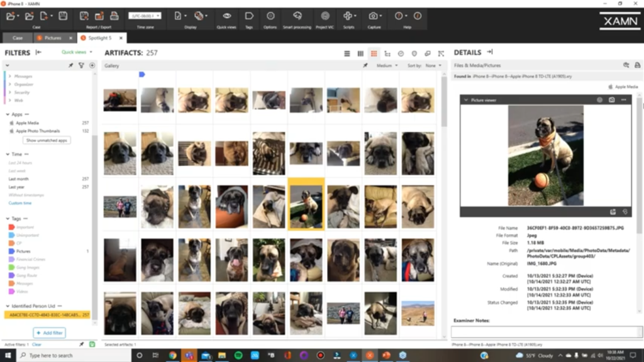Open the Medium thumbnail size dropdown
The image size is (644, 362).
[387, 65]
